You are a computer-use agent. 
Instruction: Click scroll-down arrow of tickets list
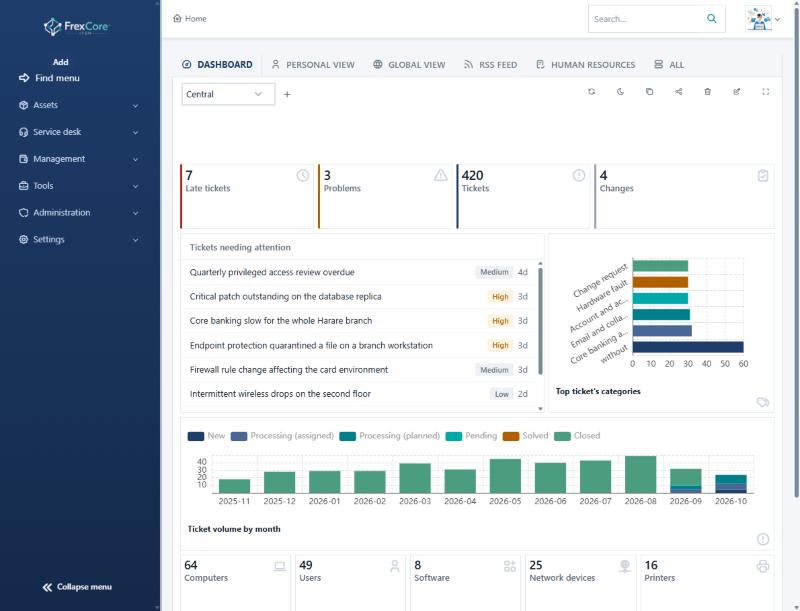click(540, 409)
